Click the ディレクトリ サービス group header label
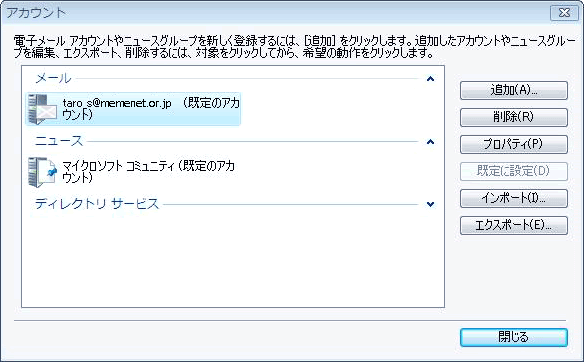 97,204
